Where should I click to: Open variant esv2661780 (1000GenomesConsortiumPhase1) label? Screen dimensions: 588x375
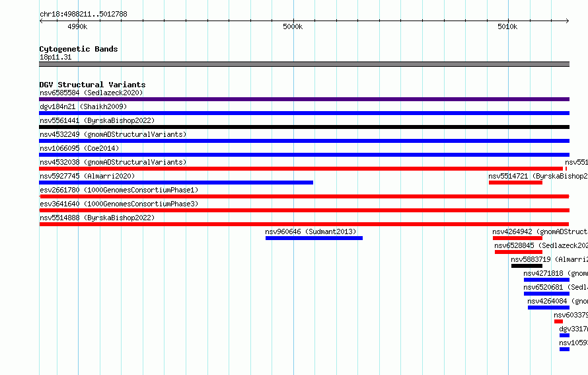pos(119,190)
